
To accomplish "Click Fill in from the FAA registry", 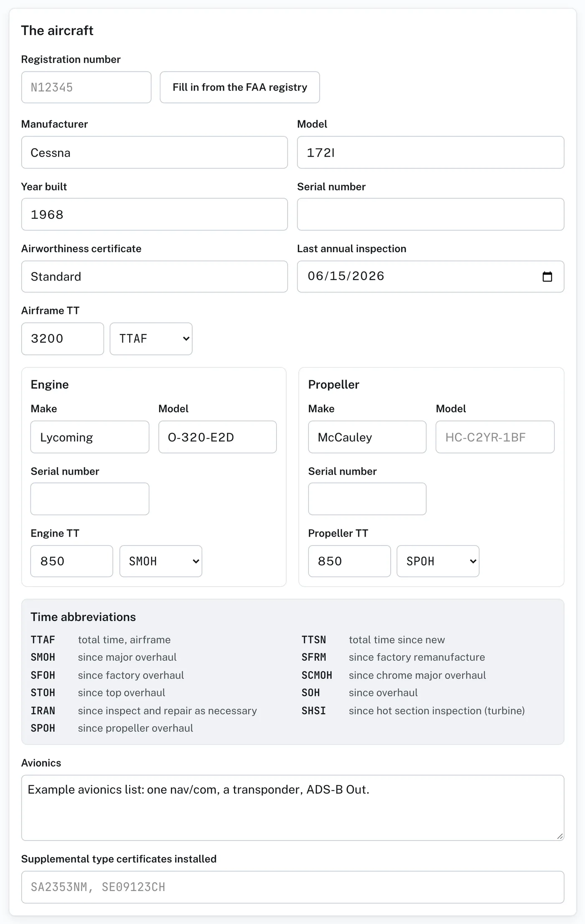I will [x=240, y=87].
